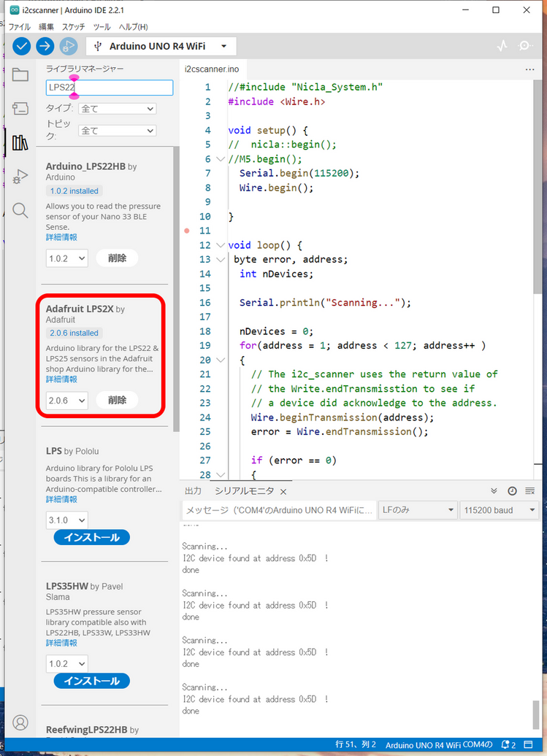547x756 pixels.
Task: Collapse the code fold at line 6
Action: [221, 159]
